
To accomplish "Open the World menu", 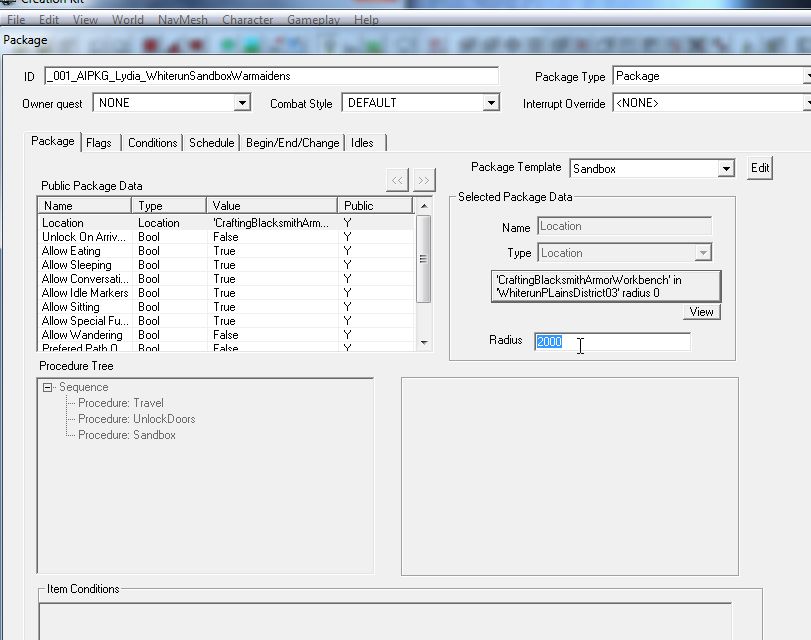I will click(x=128, y=20).
